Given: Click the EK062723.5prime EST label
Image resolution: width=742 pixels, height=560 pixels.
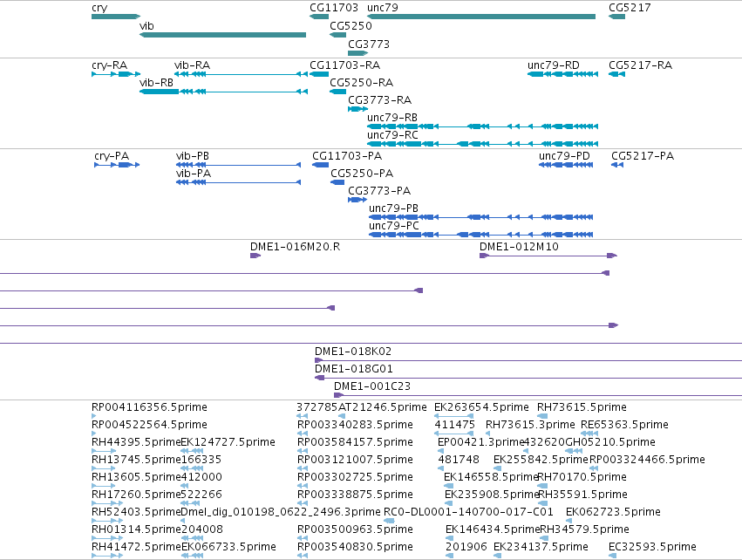Looking at the screenshot, I should [613, 512].
